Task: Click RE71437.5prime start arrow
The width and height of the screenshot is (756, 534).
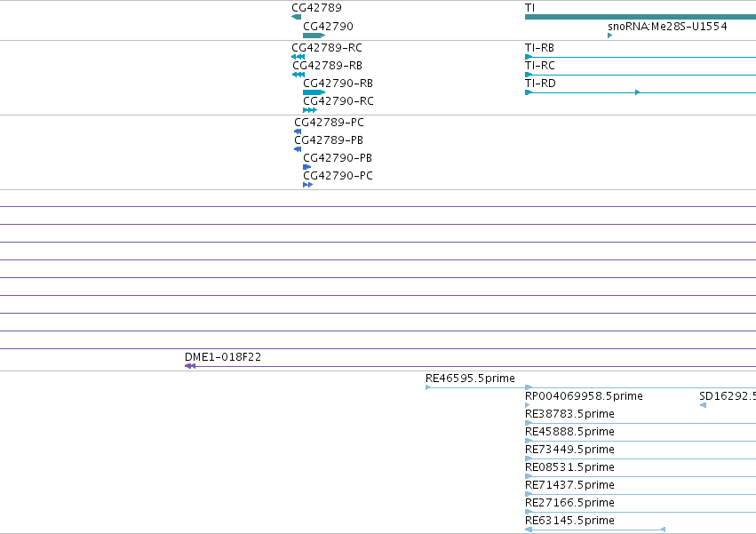Action: (529, 494)
